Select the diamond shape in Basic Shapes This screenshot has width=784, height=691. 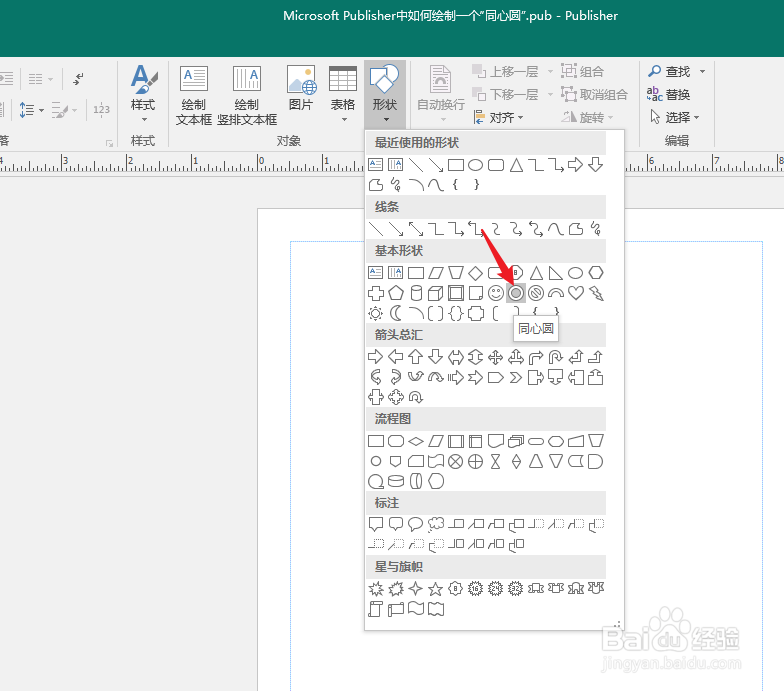click(x=476, y=273)
